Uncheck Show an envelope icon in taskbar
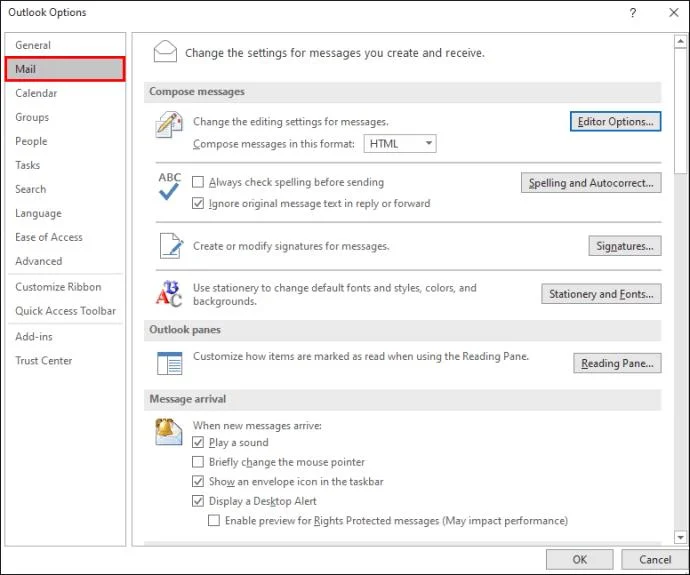 [x=198, y=481]
